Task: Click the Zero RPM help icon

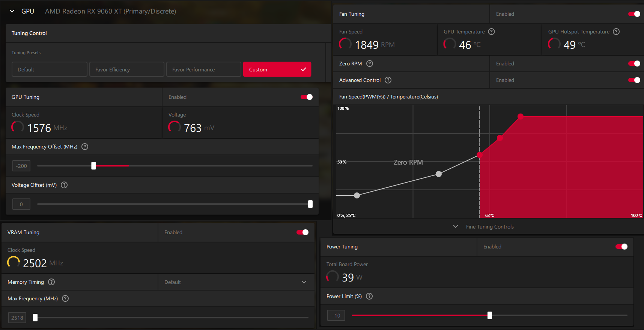Action: pyautogui.click(x=370, y=64)
